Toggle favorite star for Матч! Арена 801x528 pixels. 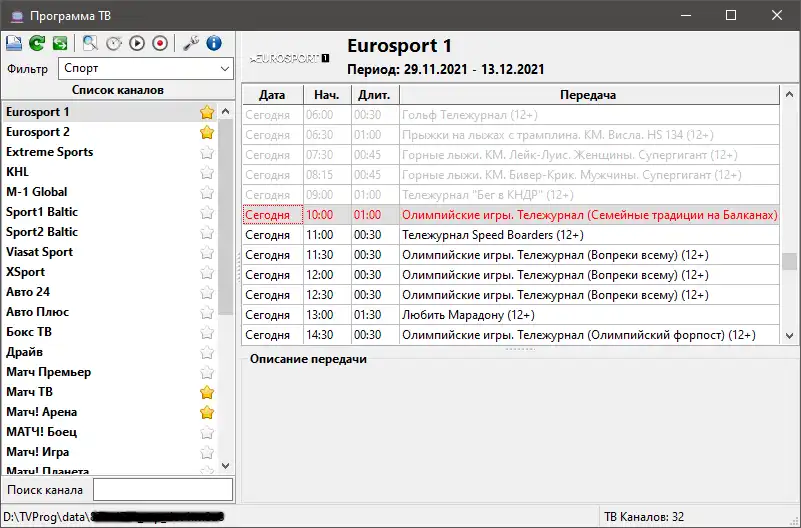207,412
